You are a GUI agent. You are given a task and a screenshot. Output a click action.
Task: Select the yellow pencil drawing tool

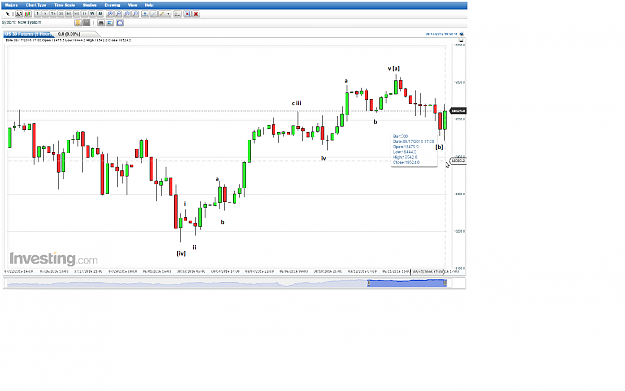162,14
